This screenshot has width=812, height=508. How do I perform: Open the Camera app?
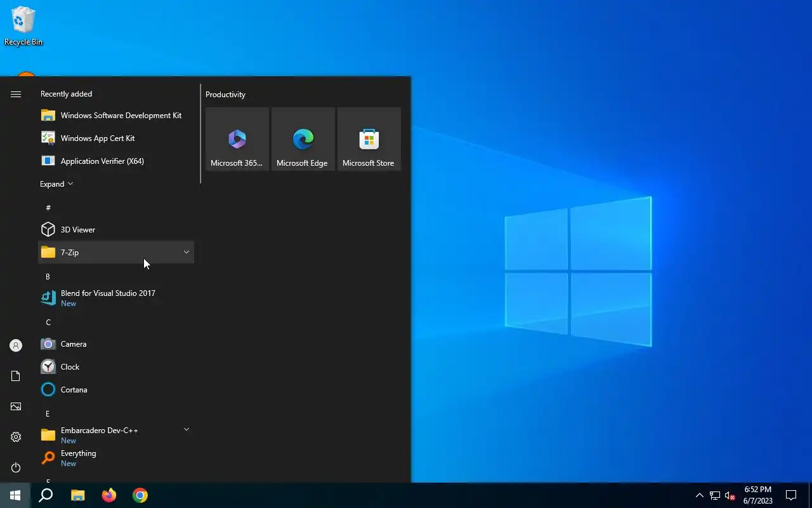click(x=116, y=344)
